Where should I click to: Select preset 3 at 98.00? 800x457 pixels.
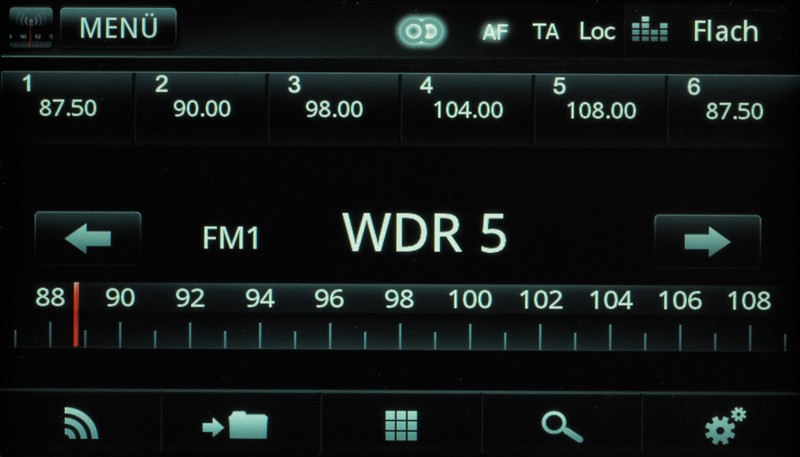coord(334,110)
